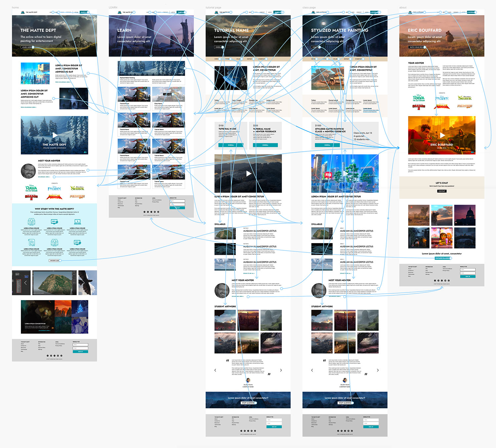Click Start Learning button on tutorial page banner
This screenshot has height=448, width=496.
click(x=248, y=403)
